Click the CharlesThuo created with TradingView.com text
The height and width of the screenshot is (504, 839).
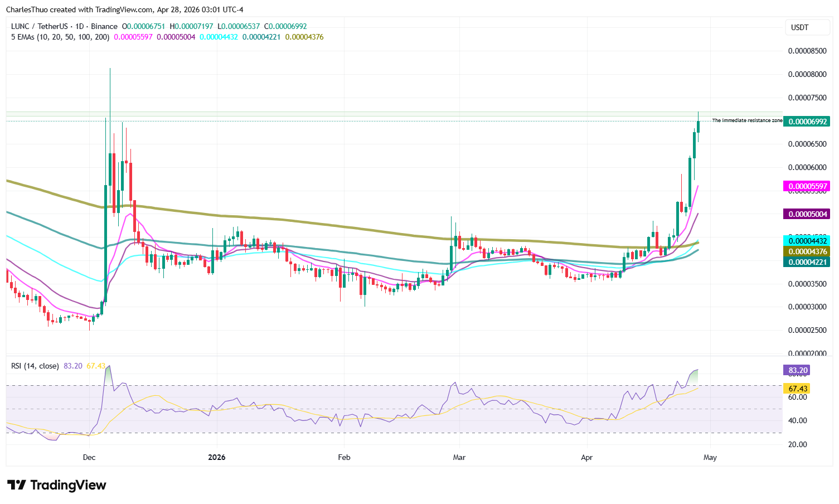(x=125, y=9)
